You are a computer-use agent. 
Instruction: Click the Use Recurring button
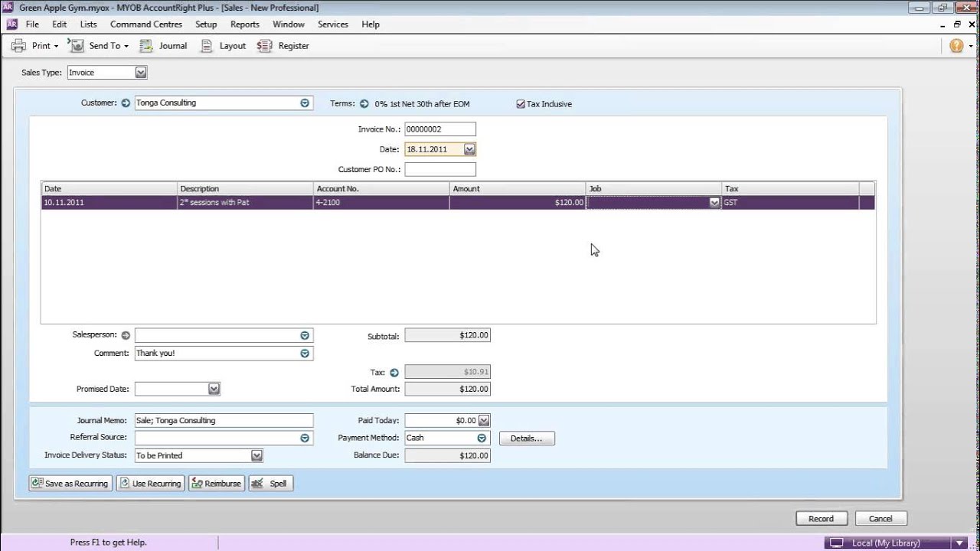click(150, 484)
